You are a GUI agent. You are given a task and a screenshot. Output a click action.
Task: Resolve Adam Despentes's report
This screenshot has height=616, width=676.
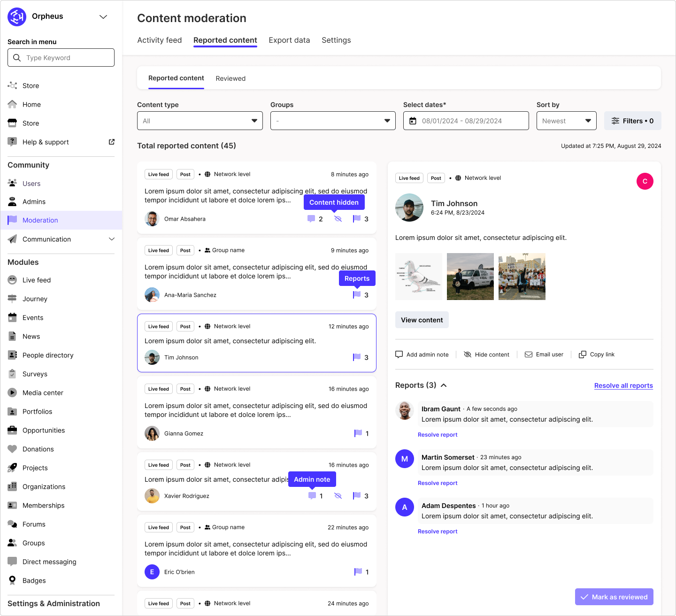coord(438,531)
